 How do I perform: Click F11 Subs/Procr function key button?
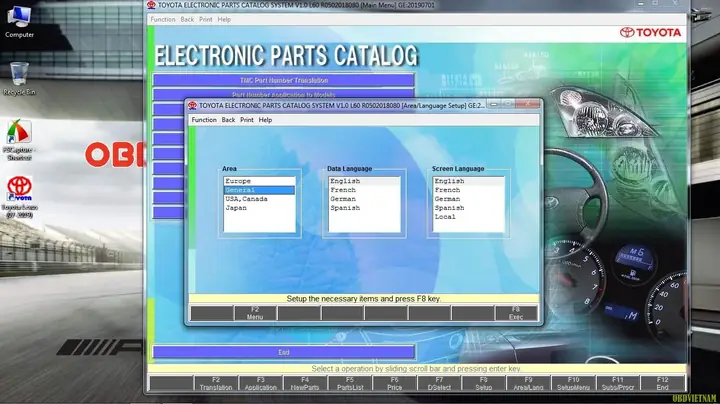tap(618, 384)
